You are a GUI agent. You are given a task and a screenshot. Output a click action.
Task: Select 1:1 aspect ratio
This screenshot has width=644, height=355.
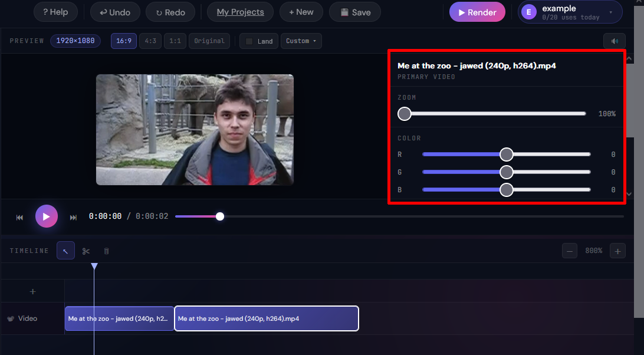click(x=175, y=41)
